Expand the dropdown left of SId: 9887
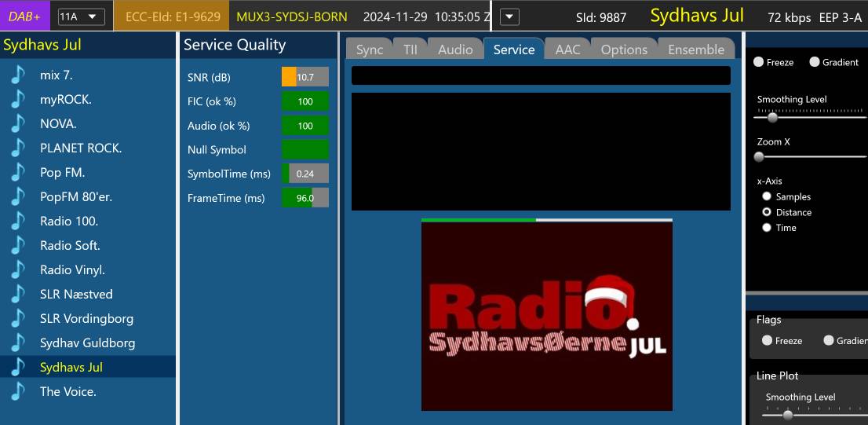 tap(509, 16)
